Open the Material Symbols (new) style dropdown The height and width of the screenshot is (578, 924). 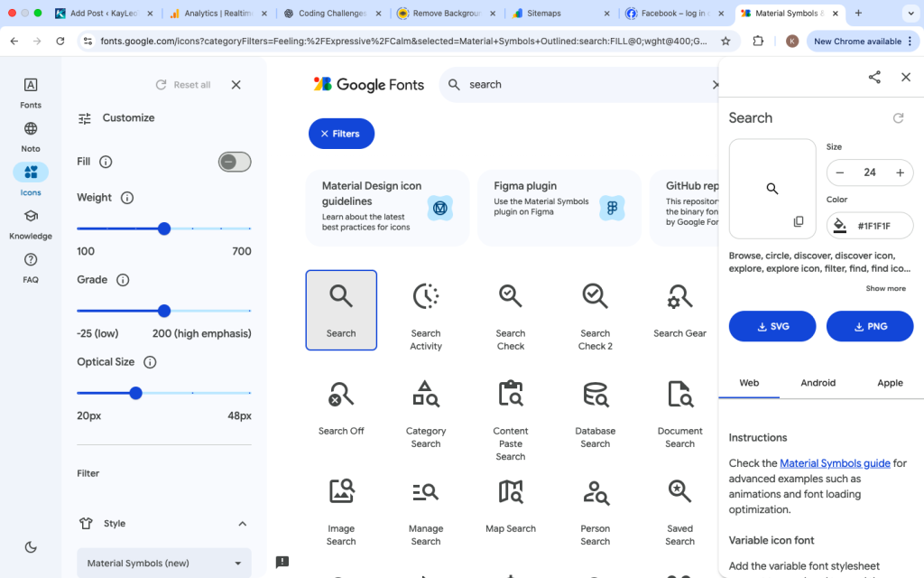tap(163, 563)
